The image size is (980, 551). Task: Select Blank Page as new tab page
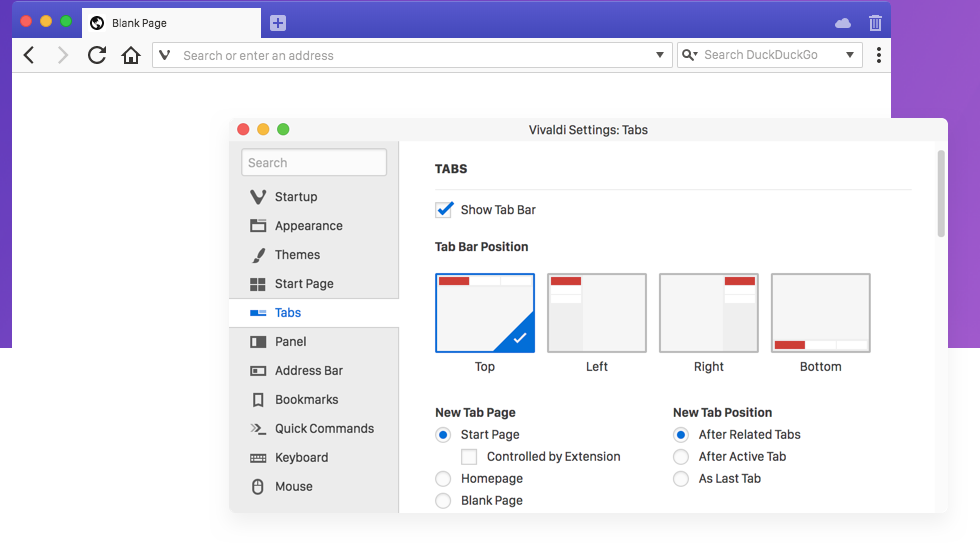point(443,500)
